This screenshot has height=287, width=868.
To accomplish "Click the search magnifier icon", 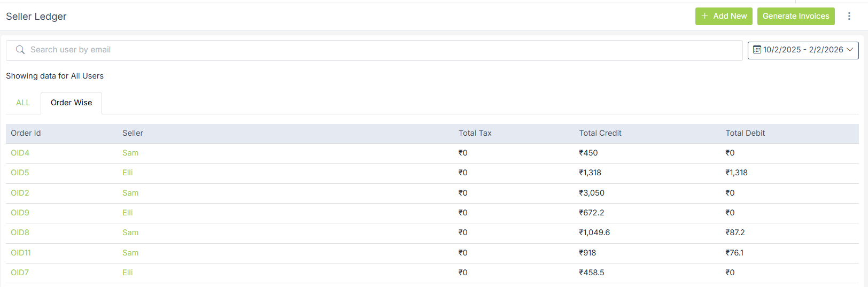I will 20,50.
